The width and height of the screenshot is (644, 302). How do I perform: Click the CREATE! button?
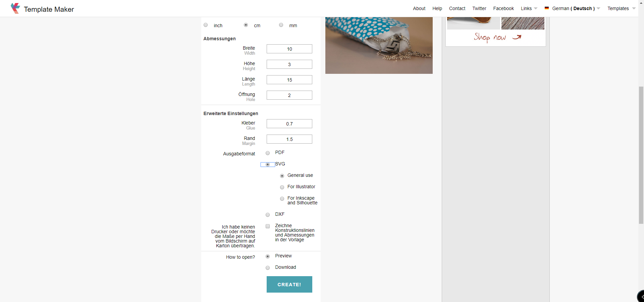point(289,284)
